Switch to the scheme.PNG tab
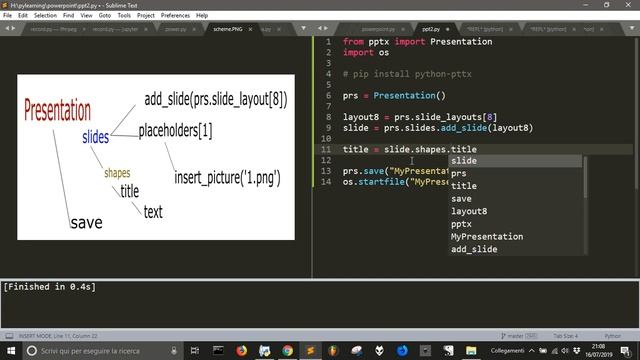The height and width of the screenshot is (360, 640). click(228, 29)
